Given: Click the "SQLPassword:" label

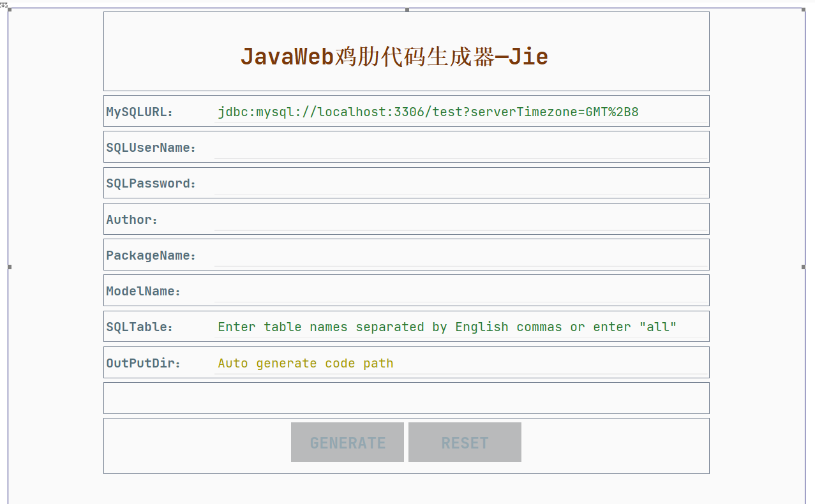Looking at the screenshot, I should tap(151, 184).
